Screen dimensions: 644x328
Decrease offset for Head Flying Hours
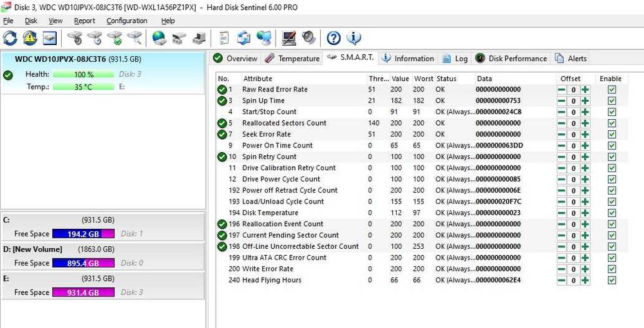point(562,280)
